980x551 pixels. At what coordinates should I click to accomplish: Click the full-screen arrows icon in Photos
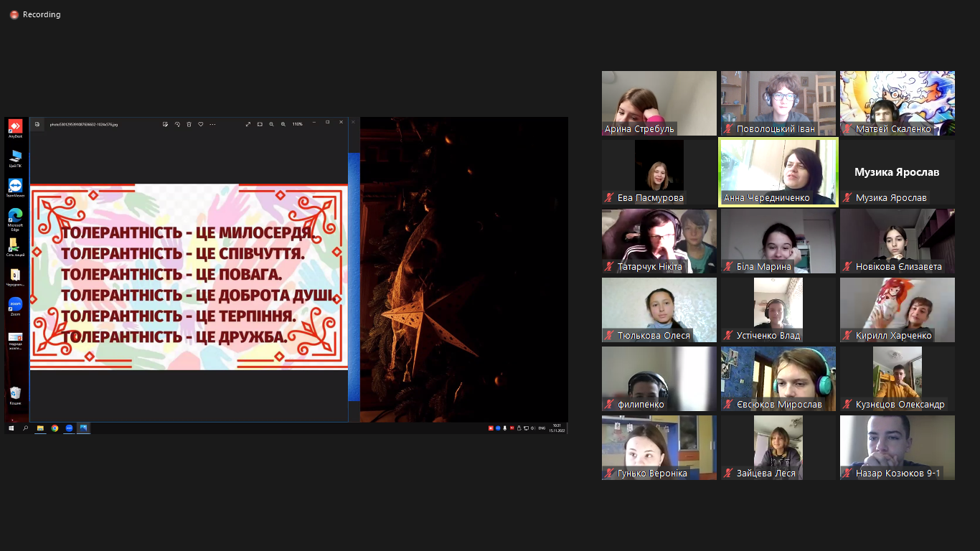pyautogui.click(x=248, y=124)
